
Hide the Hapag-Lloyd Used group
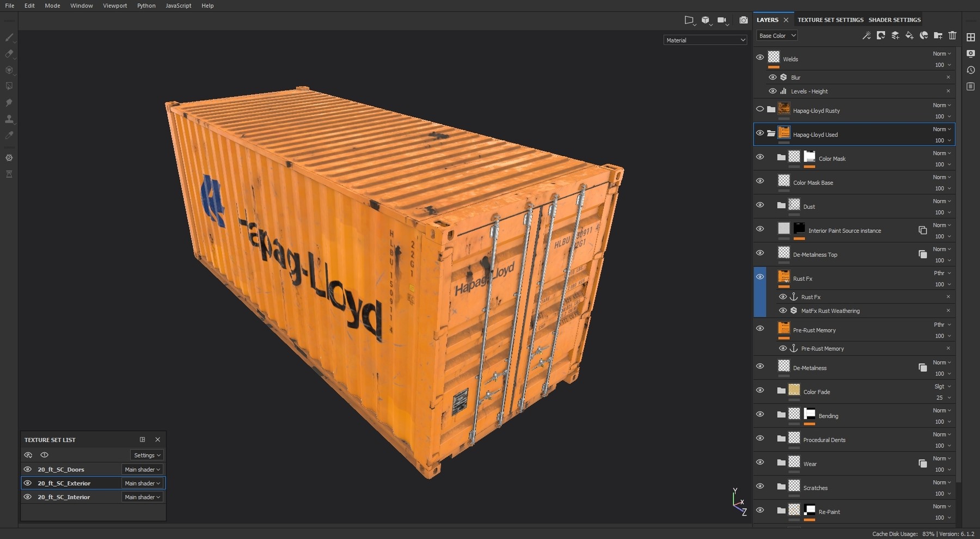pos(760,133)
